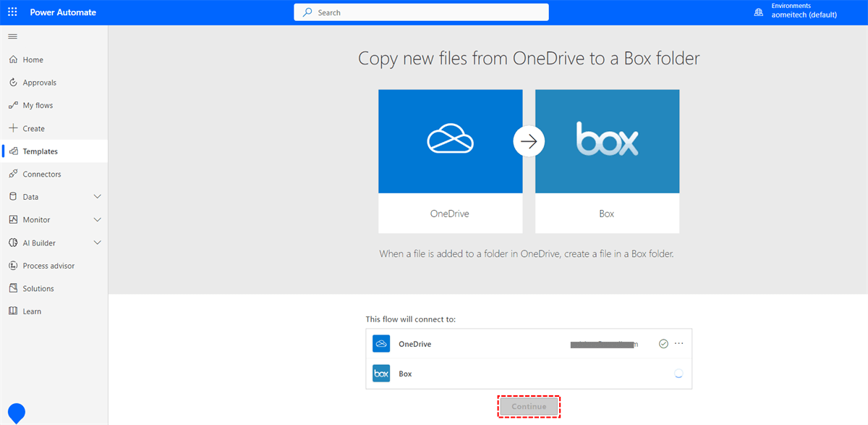Collapse the left navigation hamburger menu

coord(12,35)
